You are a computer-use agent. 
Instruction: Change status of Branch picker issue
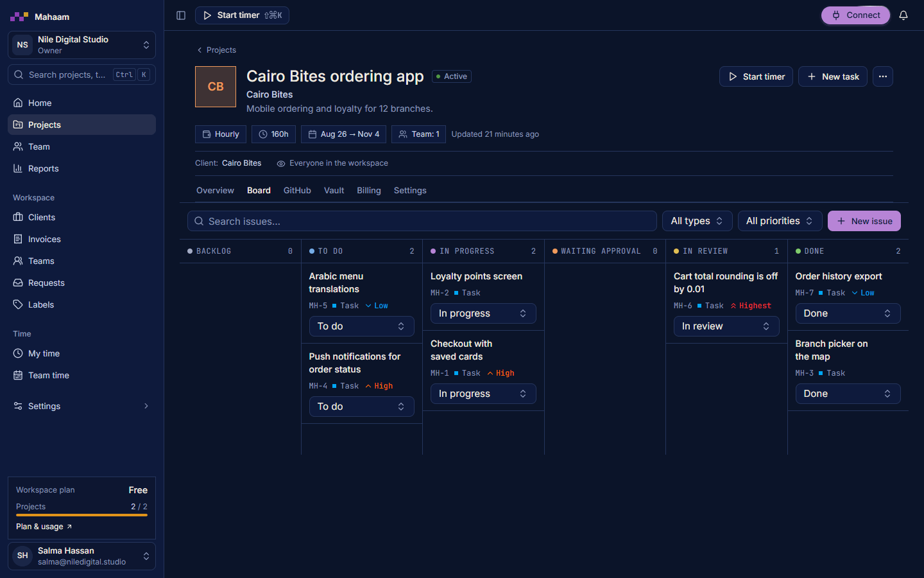848,394
